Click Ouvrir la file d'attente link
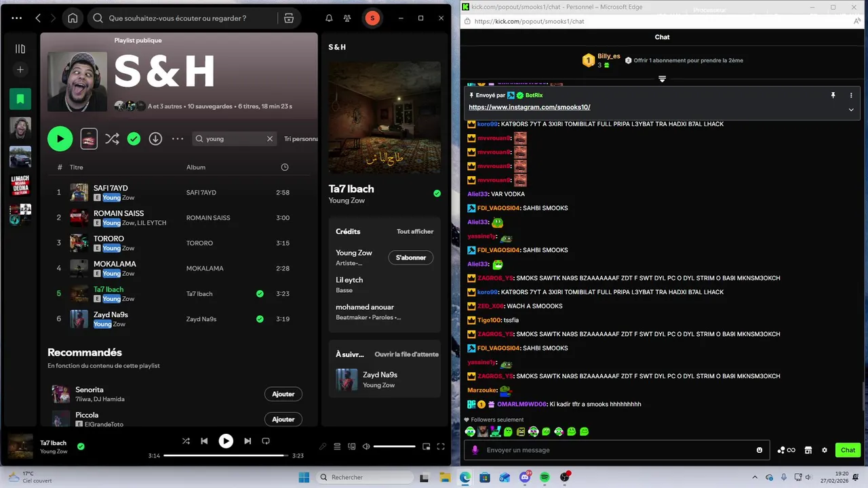Viewport: 868px width, 488px height. pos(407,354)
